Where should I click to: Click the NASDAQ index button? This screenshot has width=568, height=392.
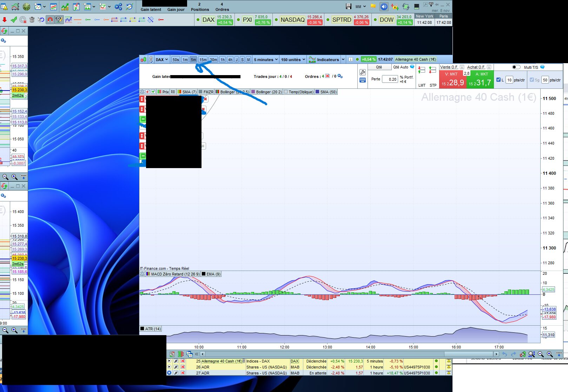[x=292, y=20]
